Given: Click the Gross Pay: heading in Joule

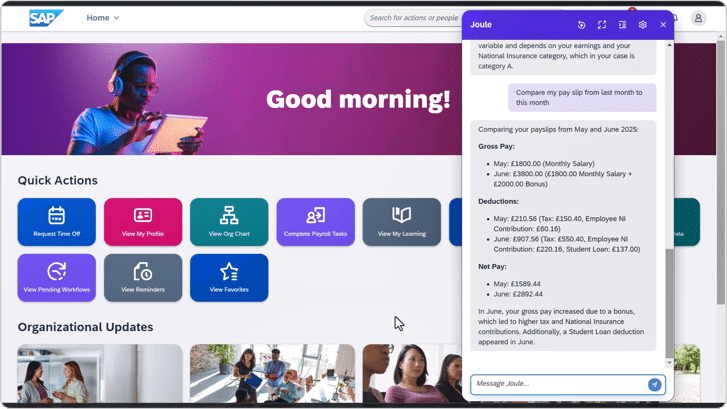Looking at the screenshot, I should 497,147.
